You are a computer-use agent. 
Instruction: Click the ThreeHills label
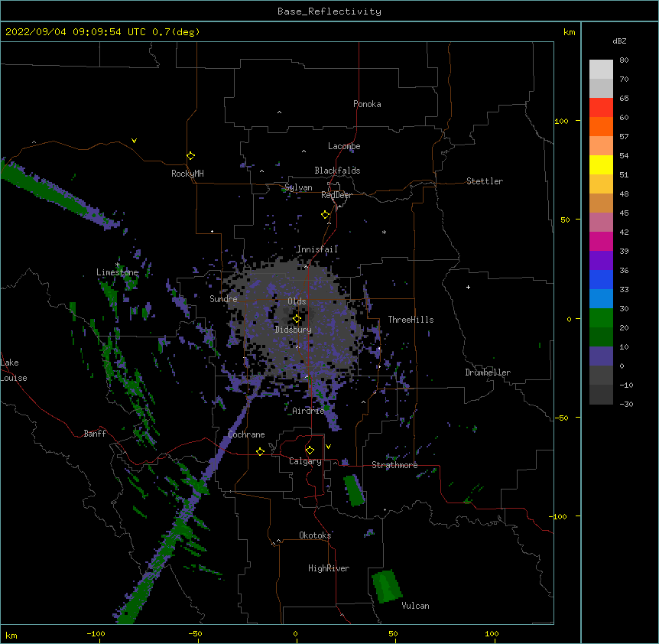(411, 320)
